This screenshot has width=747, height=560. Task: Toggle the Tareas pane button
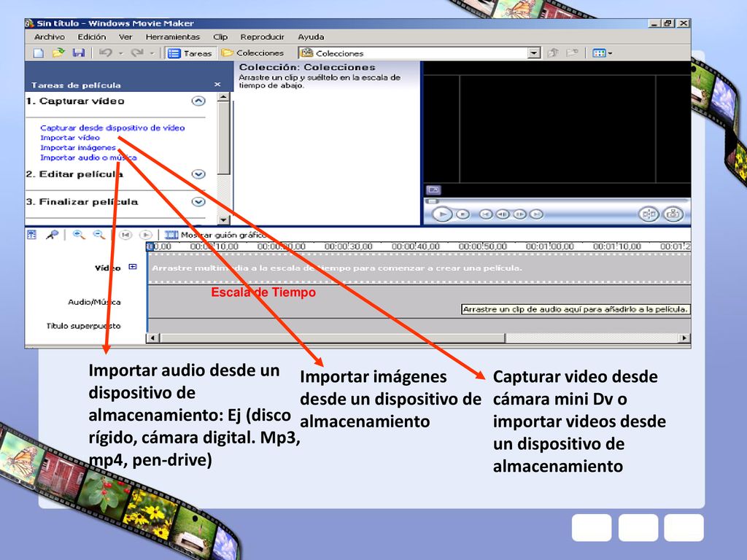[190, 52]
